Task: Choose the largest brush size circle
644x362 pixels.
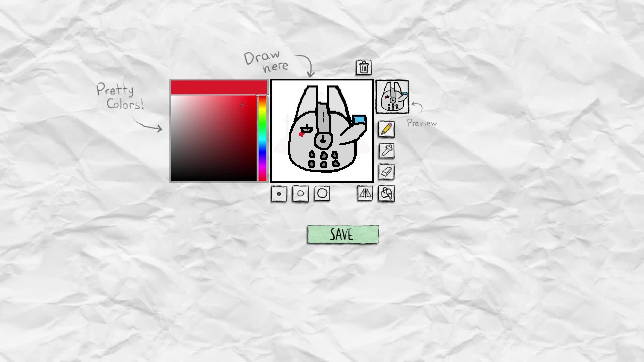Action: tap(322, 193)
